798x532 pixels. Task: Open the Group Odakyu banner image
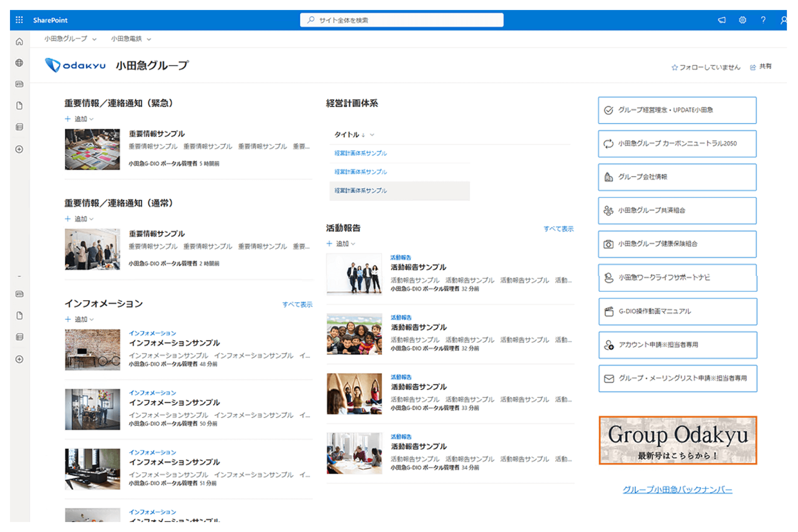point(677,440)
